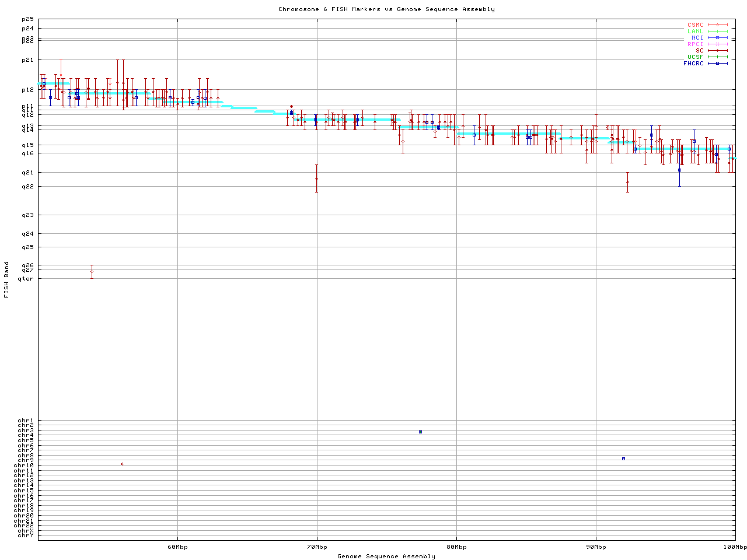Click the CSMC legend marker symbol
747x560 pixels.
click(x=717, y=25)
